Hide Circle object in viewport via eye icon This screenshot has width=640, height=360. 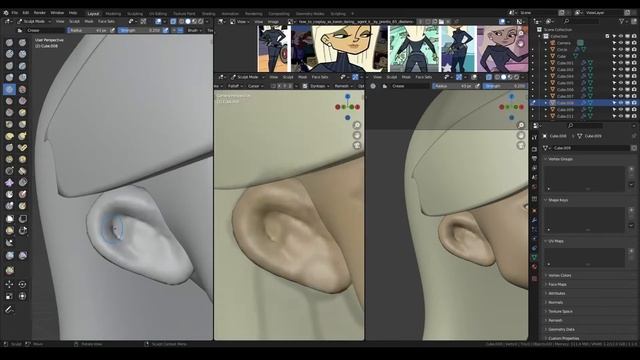click(621, 49)
